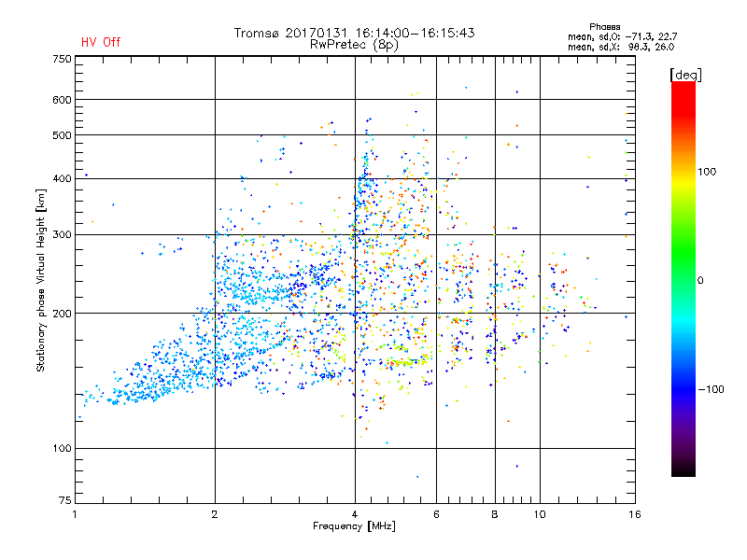This screenshot has height=560, width=747.
Task: Click the colorbar "0" degree label
Action: [700, 281]
